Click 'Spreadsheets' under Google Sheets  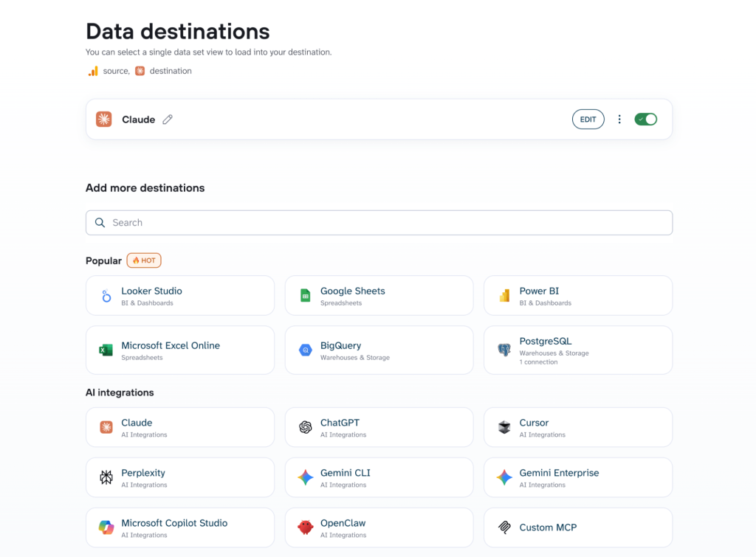point(341,303)
